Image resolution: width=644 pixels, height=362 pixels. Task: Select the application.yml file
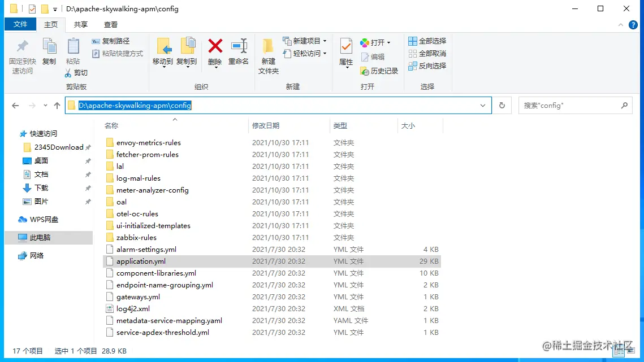(x=272, y=261)
